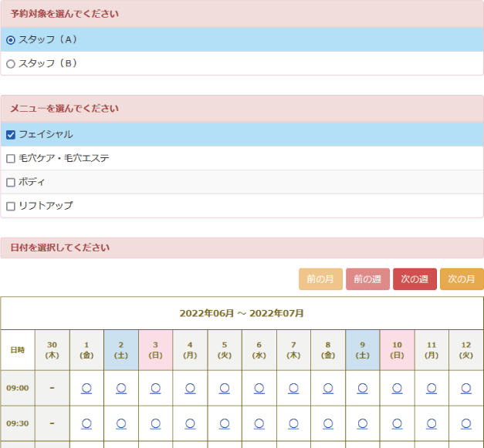This screenshot has width=484, height=448.
Task: Choose 09:00 availability on Sunday the 3rd
Action: click(155, 388)
